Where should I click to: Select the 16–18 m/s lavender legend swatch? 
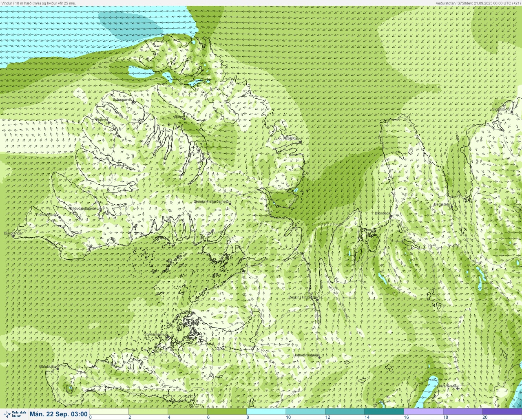click(x=423, y=411)
